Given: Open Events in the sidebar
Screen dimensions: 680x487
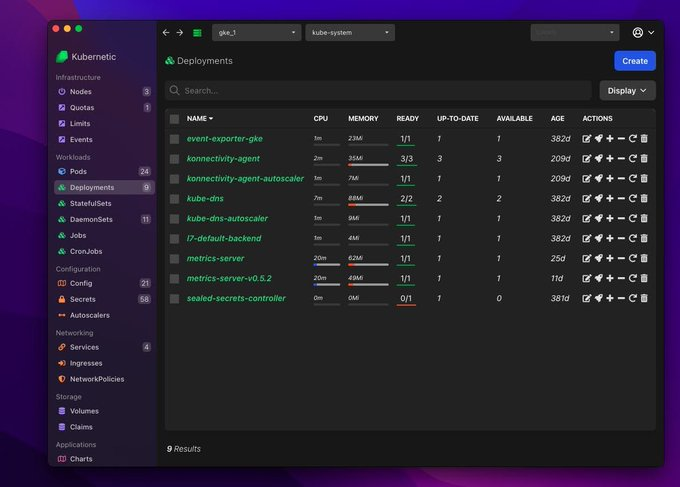Looking at the screenshot, I should [104, 140].
